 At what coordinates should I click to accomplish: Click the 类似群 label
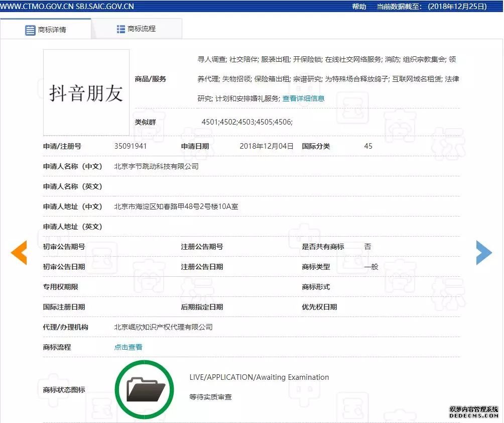[145, 122]
